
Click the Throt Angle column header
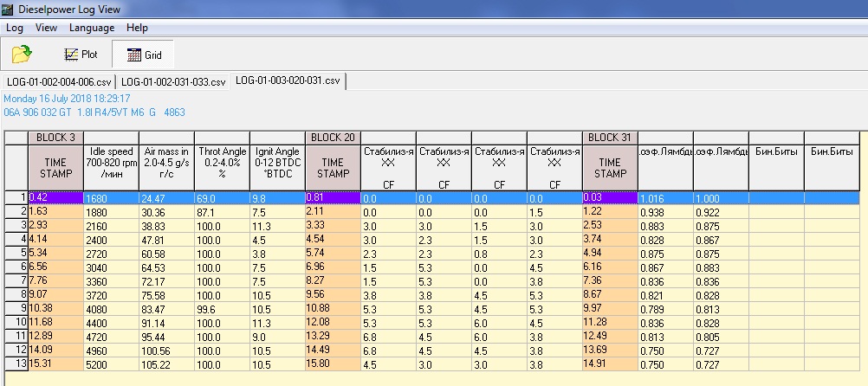(x=222, y=162)
